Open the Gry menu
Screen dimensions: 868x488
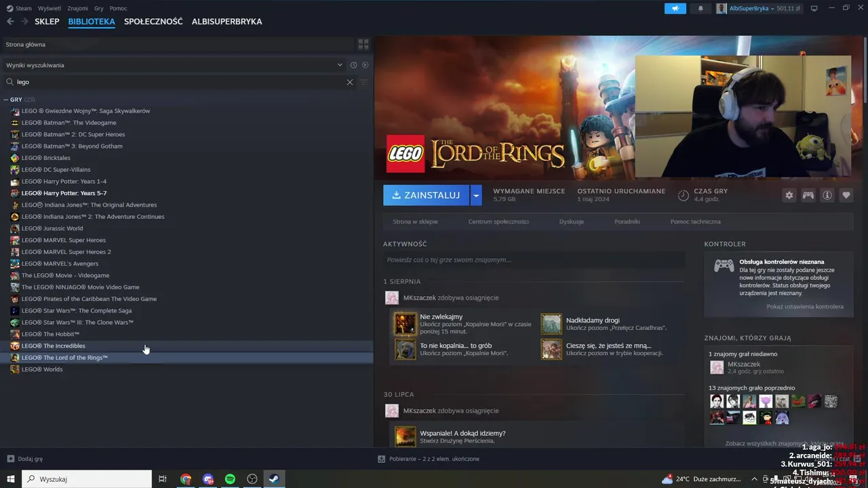[x=99, y=8]
